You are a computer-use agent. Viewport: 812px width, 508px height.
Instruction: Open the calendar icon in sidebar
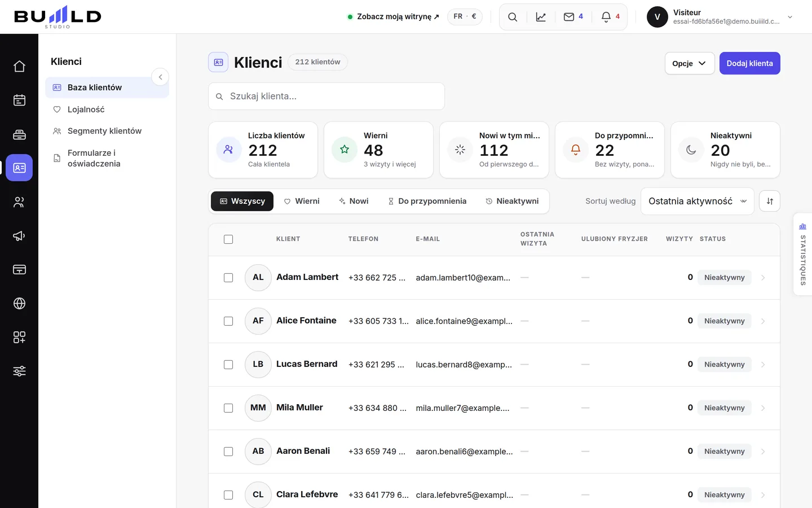click(x=19, y=100)
